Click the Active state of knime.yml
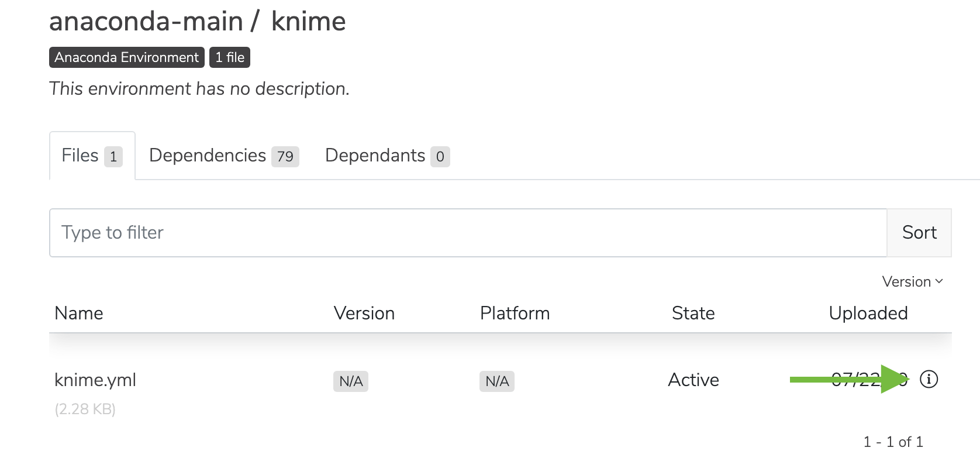The image size is (980, 475). click(x=693, y=380)
